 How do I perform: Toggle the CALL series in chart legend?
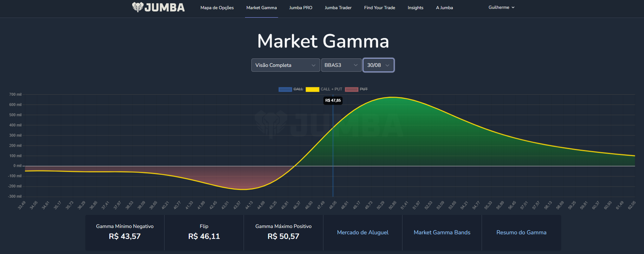(291, 89)
